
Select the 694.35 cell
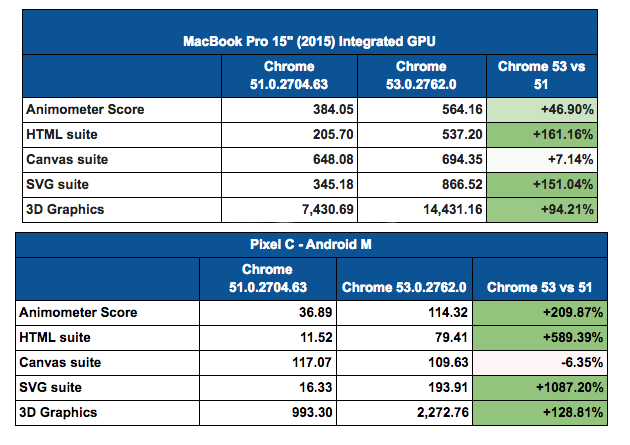point(421,160)
